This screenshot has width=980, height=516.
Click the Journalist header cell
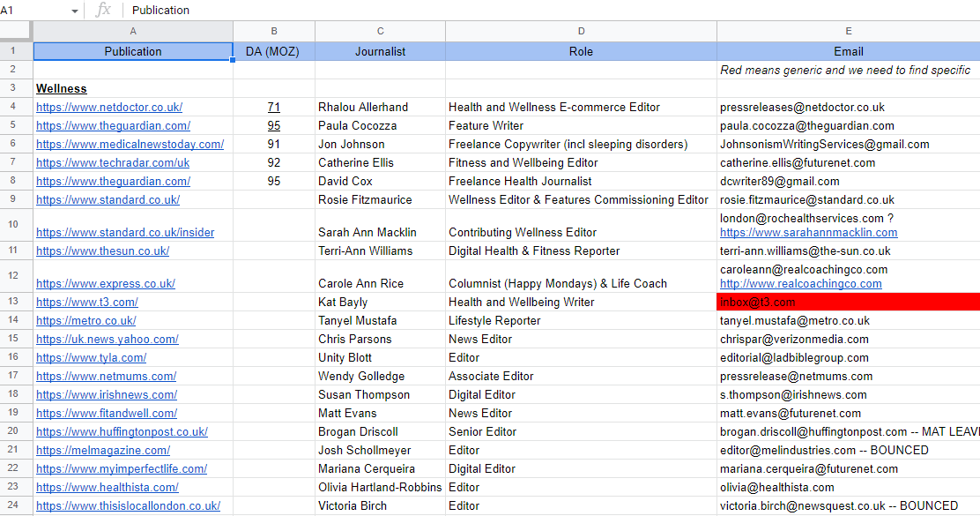coord(380,51)
